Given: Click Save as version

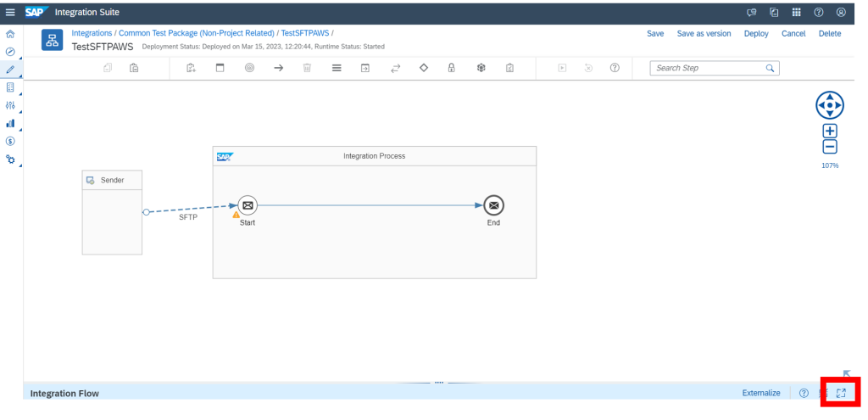Looking at the screenshot, I should click(x=704, y=34).
